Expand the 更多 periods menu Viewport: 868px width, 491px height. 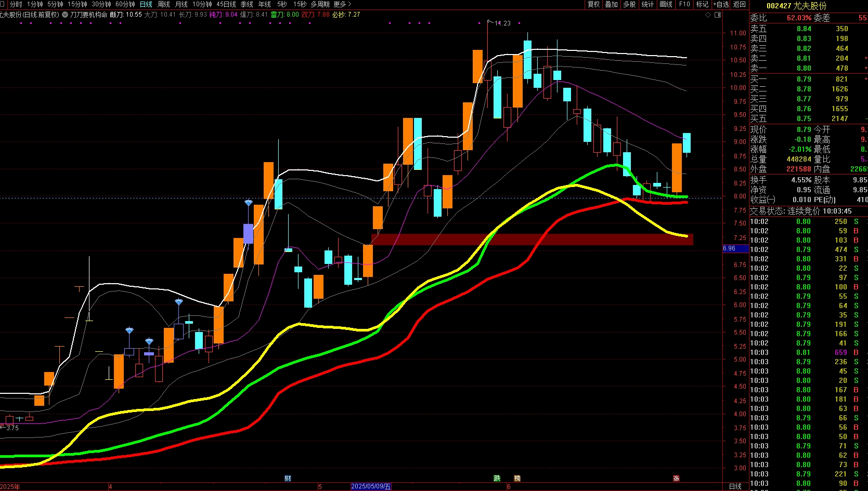point(342,4)
